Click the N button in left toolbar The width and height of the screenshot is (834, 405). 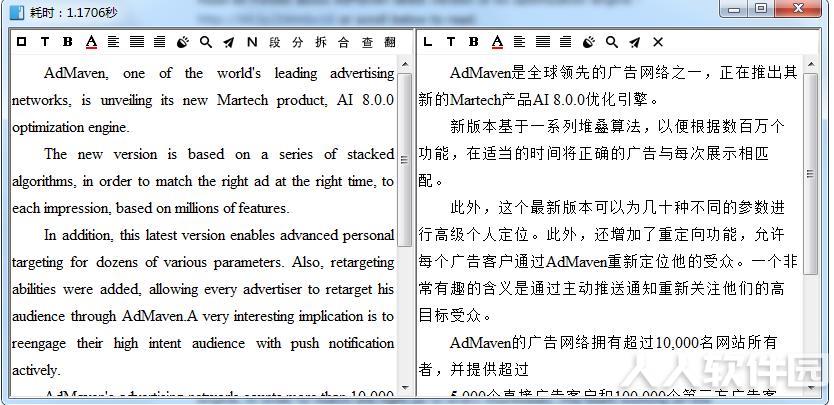click(252, 42)
